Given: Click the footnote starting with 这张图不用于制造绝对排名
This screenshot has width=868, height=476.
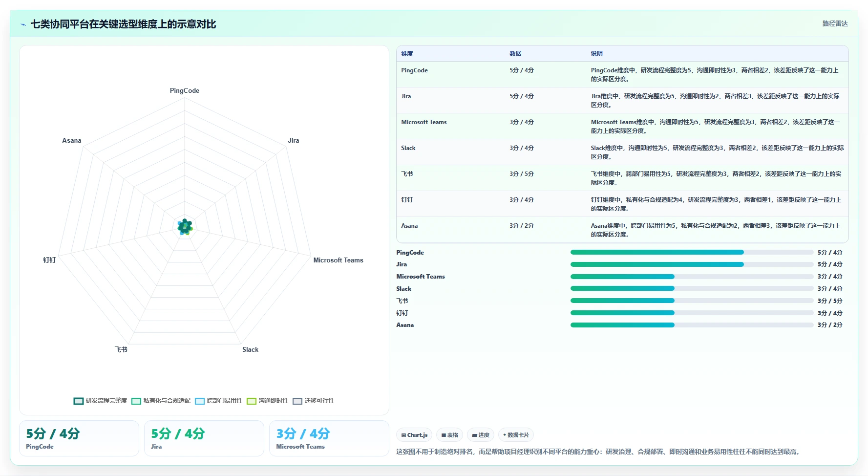Looking at the screenshot, I should pyautogui.click(x=599, y=452).
